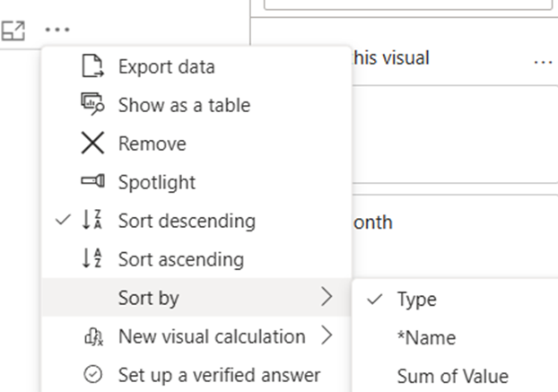Click the Focus mode icon above the menu
Viewport: 558px width, 392px height.
click(x=13, y=30)
